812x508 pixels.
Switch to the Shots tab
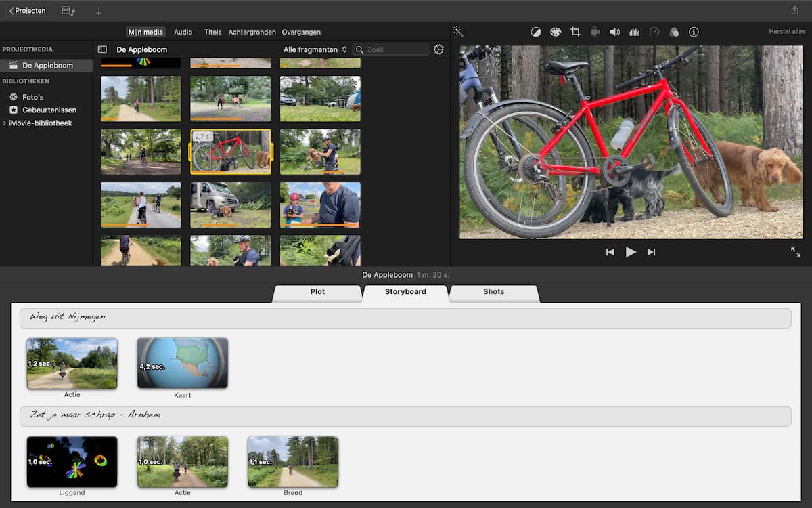tap(493, 292)
